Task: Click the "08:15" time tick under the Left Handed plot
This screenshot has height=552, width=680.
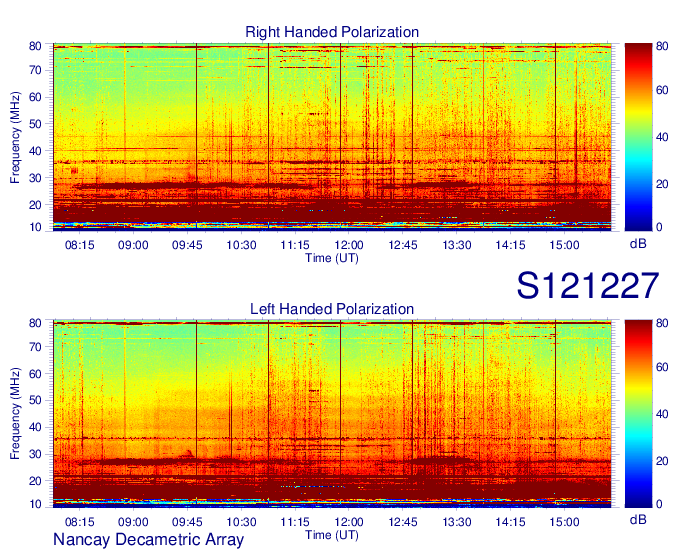Action: [79, 522]
